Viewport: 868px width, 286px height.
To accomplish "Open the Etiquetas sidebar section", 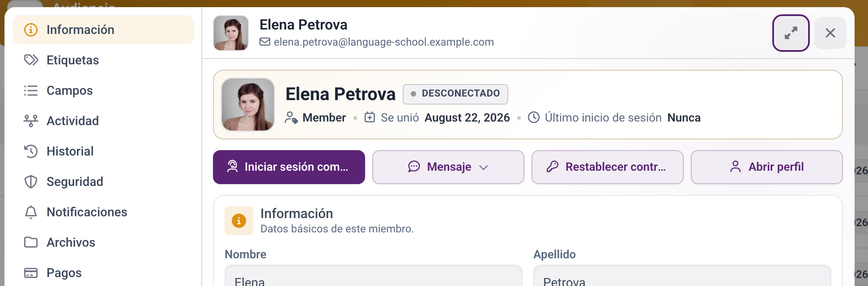I will (x=103, y=60).
